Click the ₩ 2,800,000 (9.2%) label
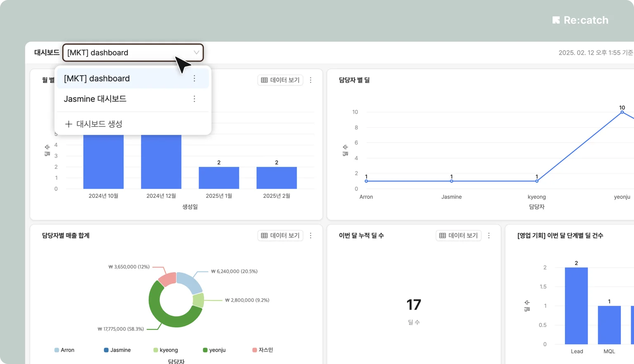The width and height of the screenshot is (634, 364). coord(247,300)
